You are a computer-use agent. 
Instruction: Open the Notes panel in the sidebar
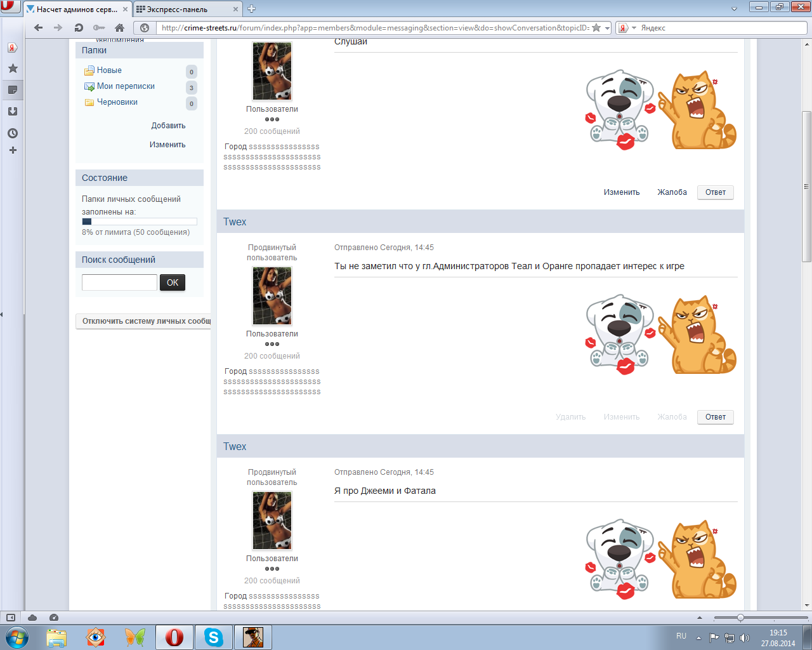point(12,90)
